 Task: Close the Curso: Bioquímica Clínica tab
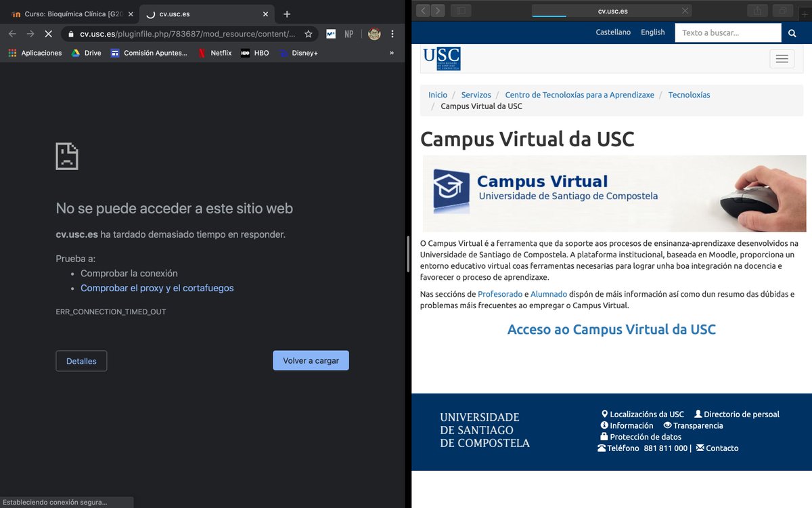point(131,14)
